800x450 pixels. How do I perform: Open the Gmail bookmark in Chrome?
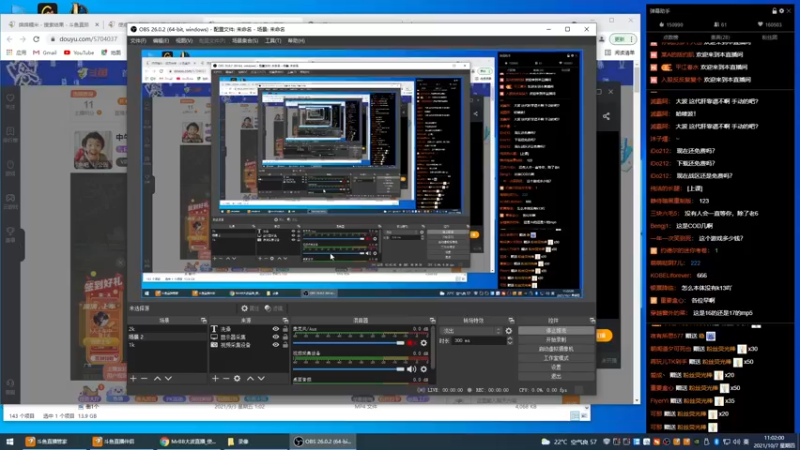pyautogui.click(x=45, y=53)
